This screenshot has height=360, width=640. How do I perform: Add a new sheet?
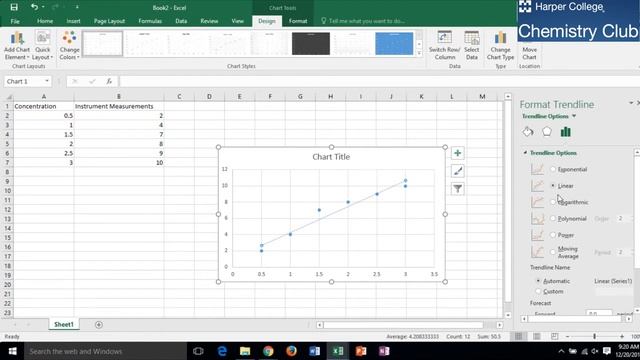point(99,324)
